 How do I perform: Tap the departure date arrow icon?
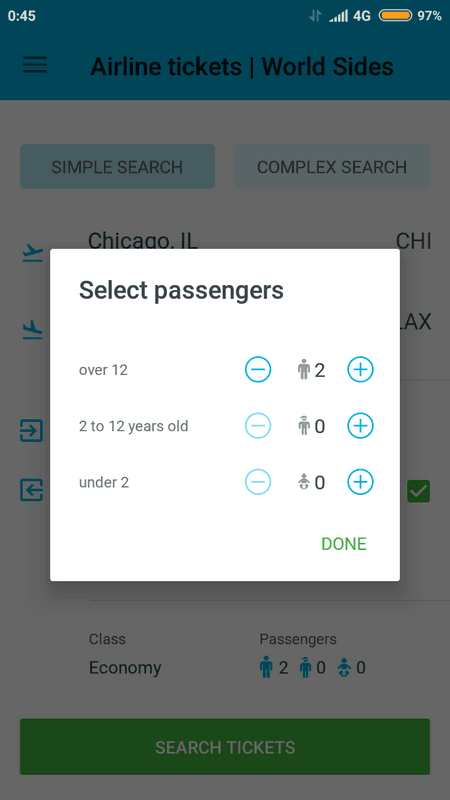coord(32,430)
